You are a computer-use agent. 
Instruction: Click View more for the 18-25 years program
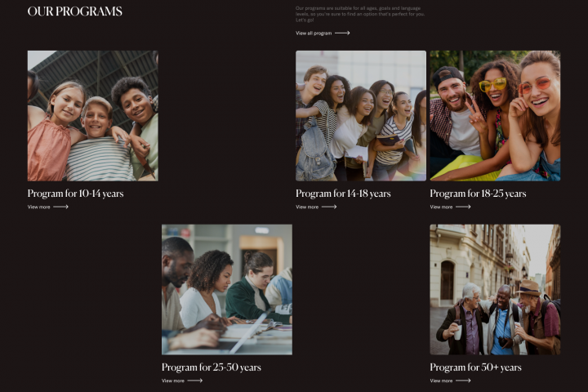[441, 207]
